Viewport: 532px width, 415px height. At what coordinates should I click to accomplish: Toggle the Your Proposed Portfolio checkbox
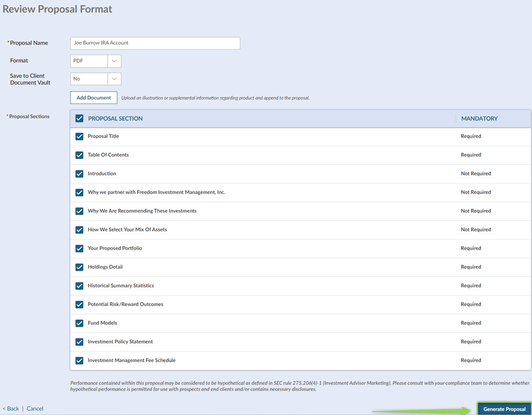[79, 248]
